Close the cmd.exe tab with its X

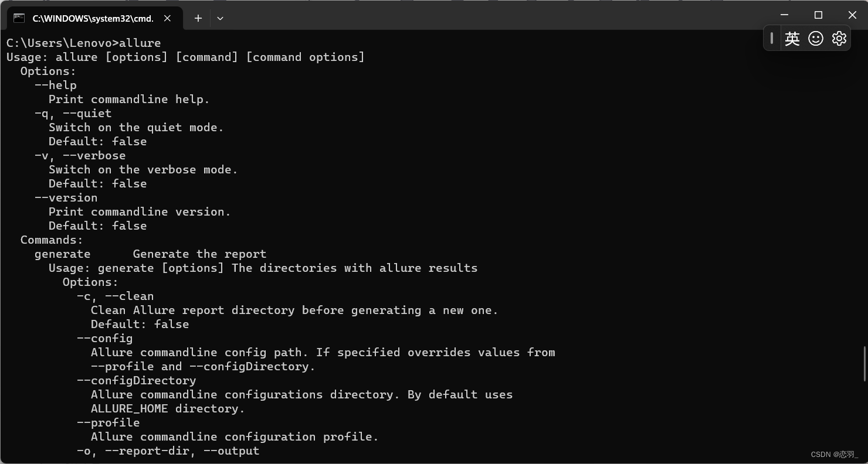point(167,18)
